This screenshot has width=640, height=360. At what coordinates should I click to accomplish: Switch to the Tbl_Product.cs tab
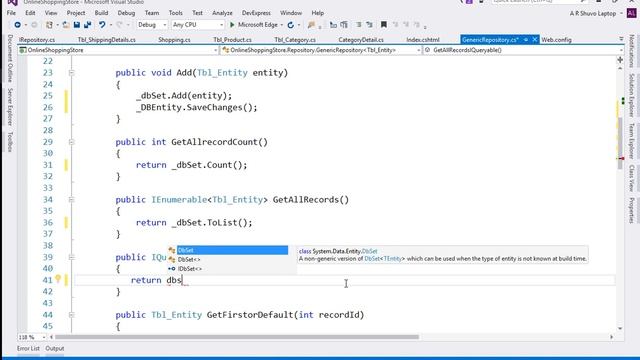(x=232, y=40)
